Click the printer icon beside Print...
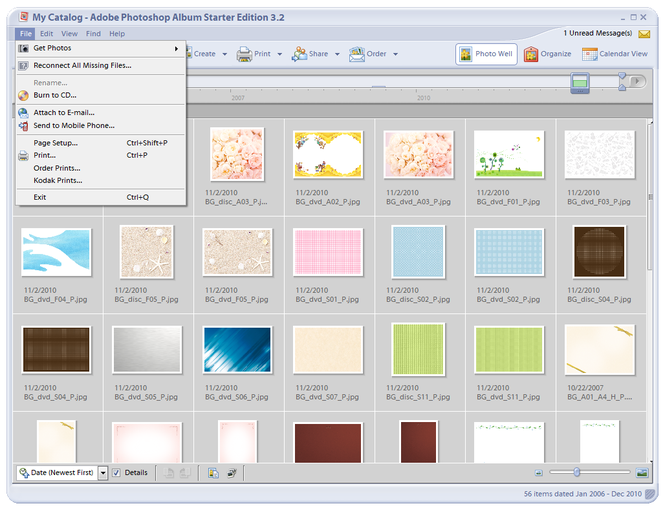Screen dimensions: 665x508 [23, 156]
